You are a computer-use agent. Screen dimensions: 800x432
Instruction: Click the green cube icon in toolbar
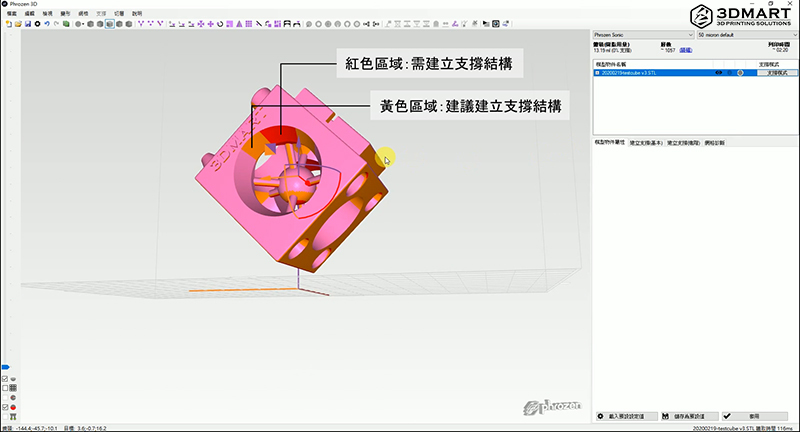pyautogui.click(x=66, y=23)
